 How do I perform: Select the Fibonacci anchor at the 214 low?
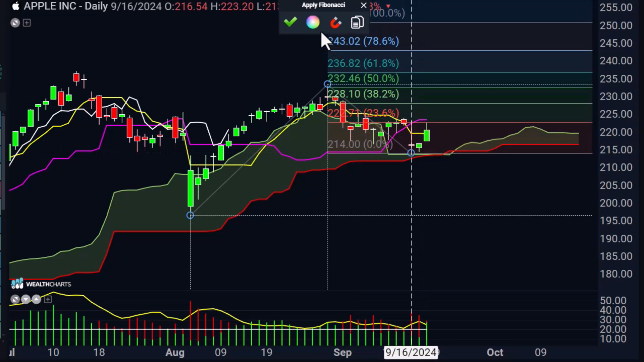411,153
